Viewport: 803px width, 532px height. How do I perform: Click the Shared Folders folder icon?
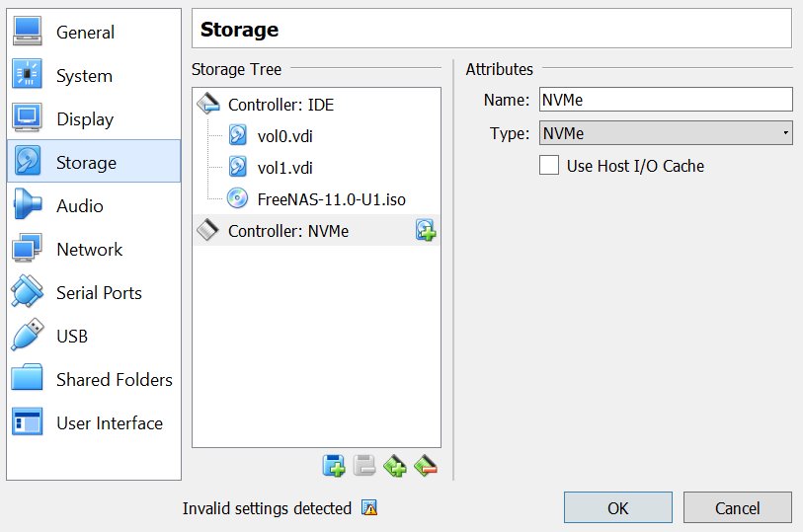[27, 377]
